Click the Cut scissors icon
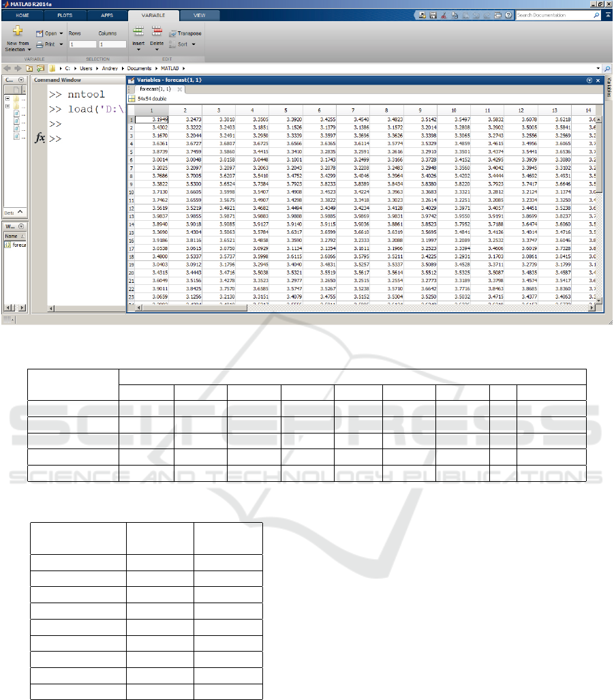The height and width of the screenshot is (700, 614). [444, 14]
